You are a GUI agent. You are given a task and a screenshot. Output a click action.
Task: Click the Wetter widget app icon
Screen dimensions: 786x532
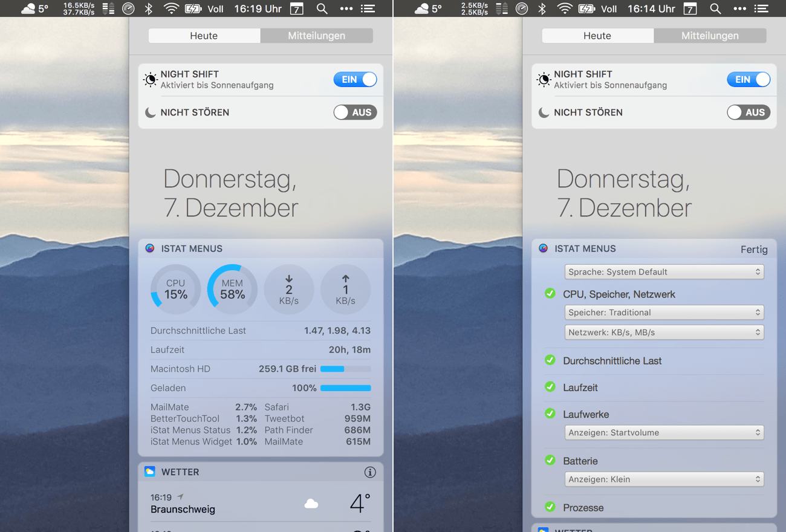pyautogui.click(x=150, y=472)
